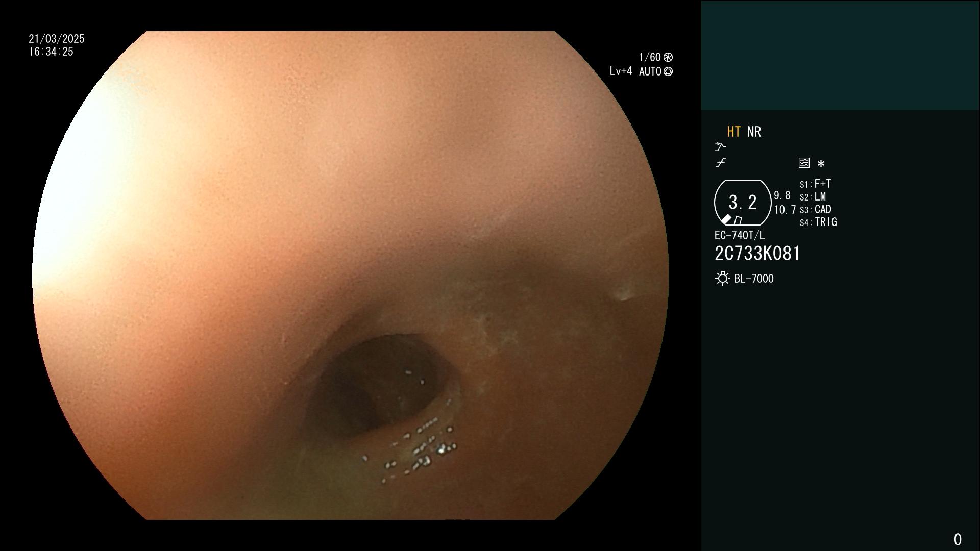Click the serial number 2C733K081
980x551 pixels.
[757, 254]
